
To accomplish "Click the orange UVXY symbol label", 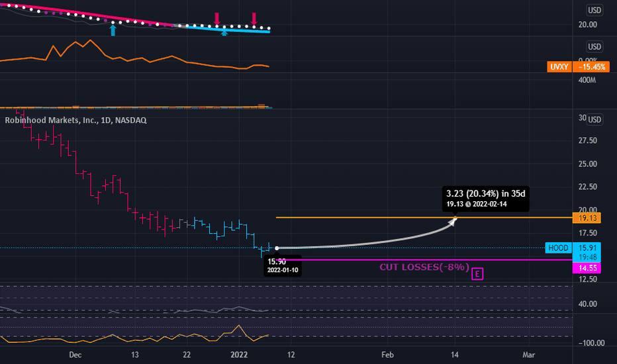I will click(559, 67).
